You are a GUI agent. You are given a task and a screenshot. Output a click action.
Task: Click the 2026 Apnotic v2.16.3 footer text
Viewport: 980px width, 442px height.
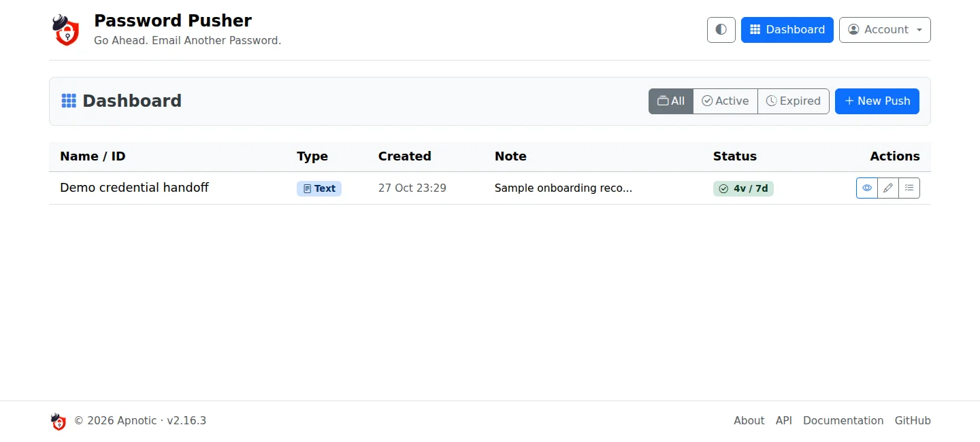[x=140, y=421]
